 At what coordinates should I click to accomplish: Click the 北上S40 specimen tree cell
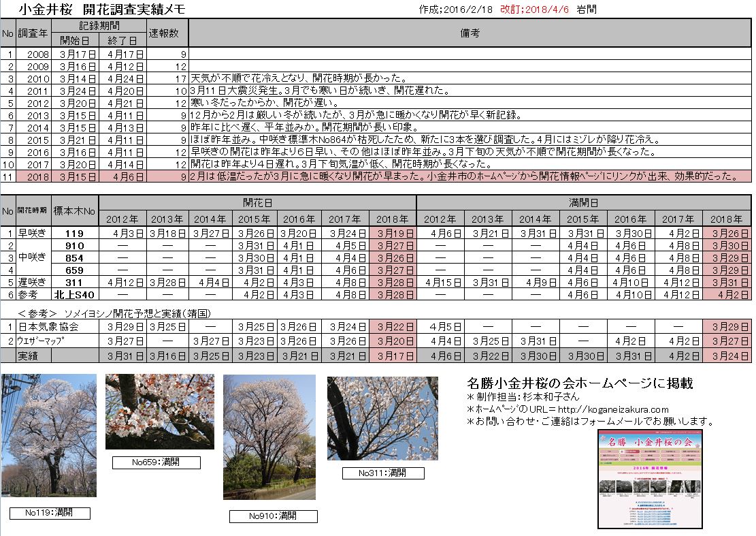click(x=75, y=294)
